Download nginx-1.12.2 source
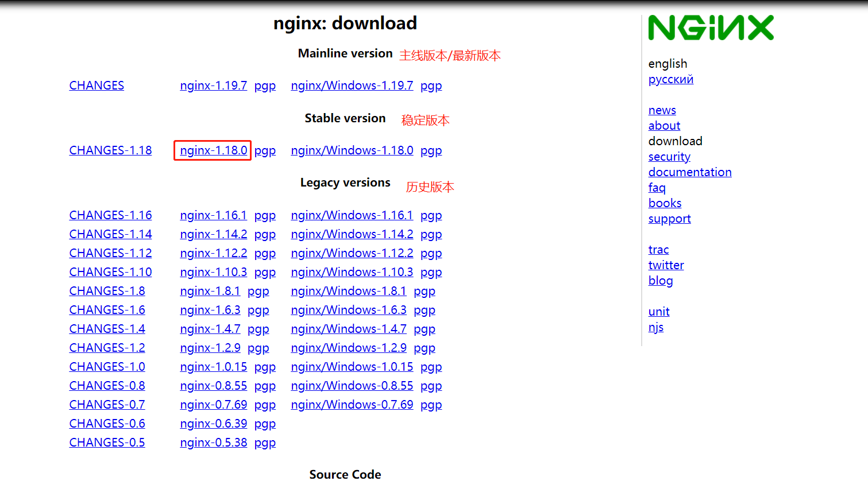Image resolution: width=868 pixels, height=489 pixels. 214,253
